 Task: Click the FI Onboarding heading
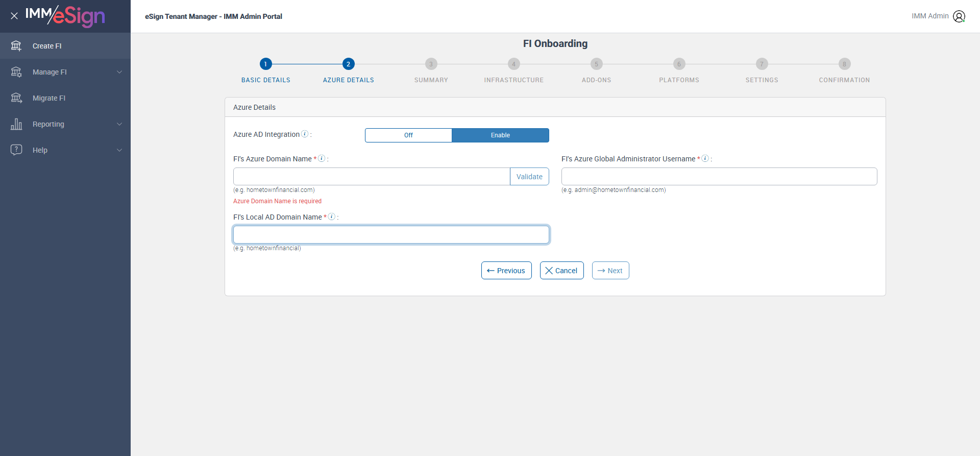pyautogui.click(x=555, y=43)
